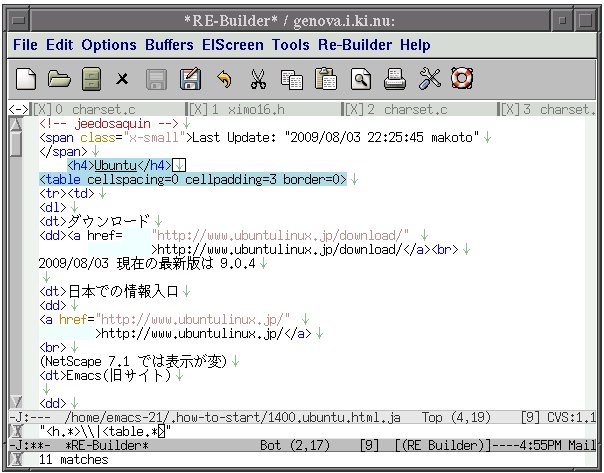Open the window menu button in the title bar
This screenshot has height=473, width=604.
point(18,20)
